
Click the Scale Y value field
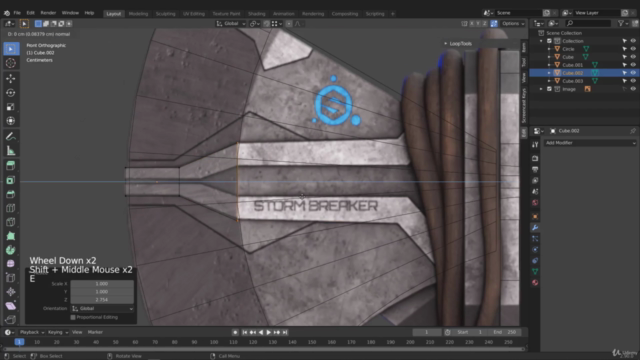point(102,291)
